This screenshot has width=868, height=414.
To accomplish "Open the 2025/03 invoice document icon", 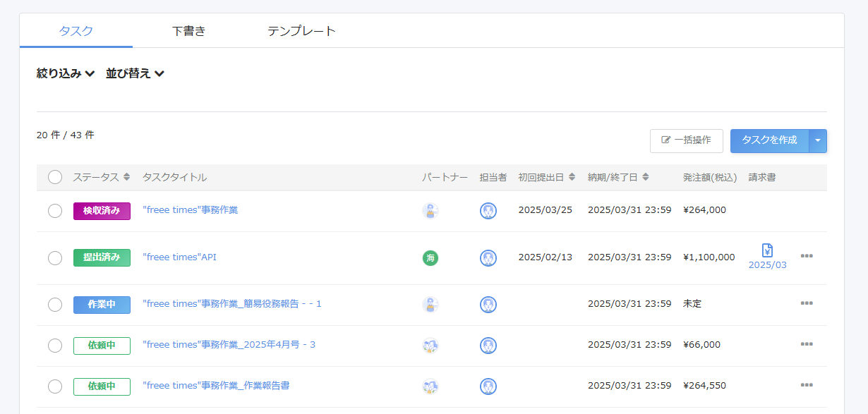I will (767, 250).
